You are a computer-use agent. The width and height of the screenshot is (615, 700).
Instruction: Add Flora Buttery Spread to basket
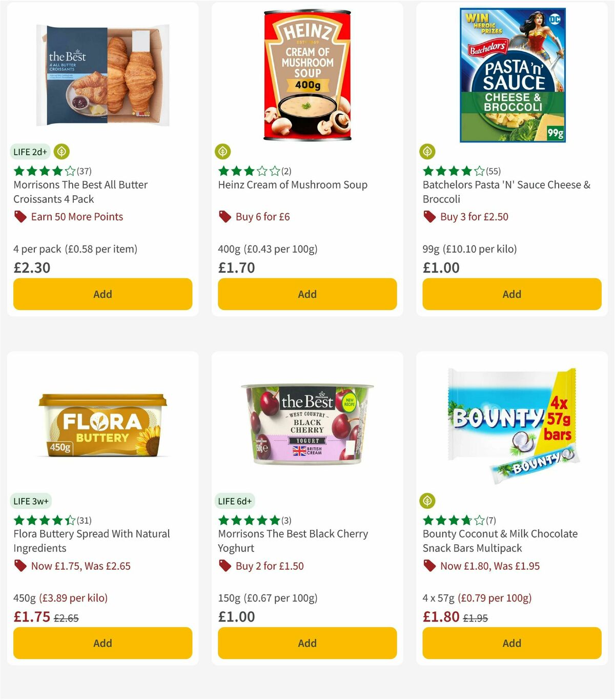click(102, 643)
